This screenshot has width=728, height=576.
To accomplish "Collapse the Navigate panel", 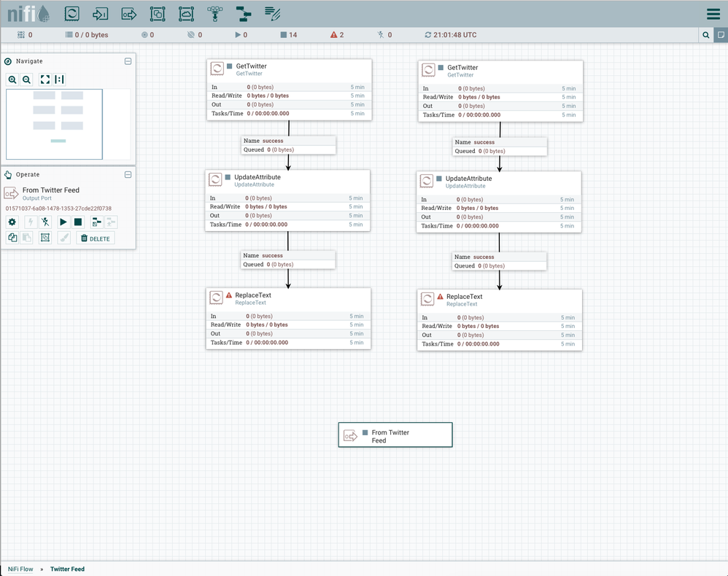I will click(x=128, y=61).
